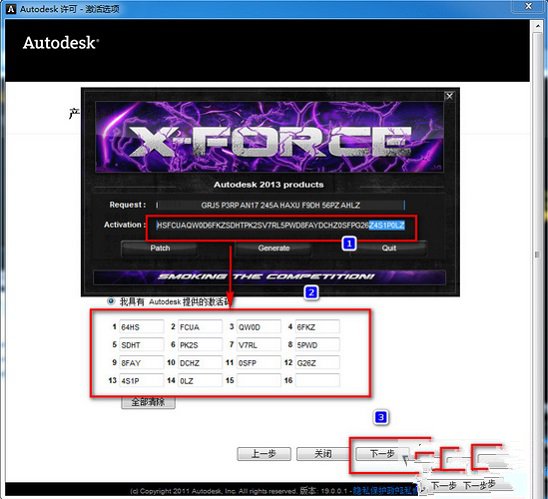Click activation code box number 1

click(141, 327)
